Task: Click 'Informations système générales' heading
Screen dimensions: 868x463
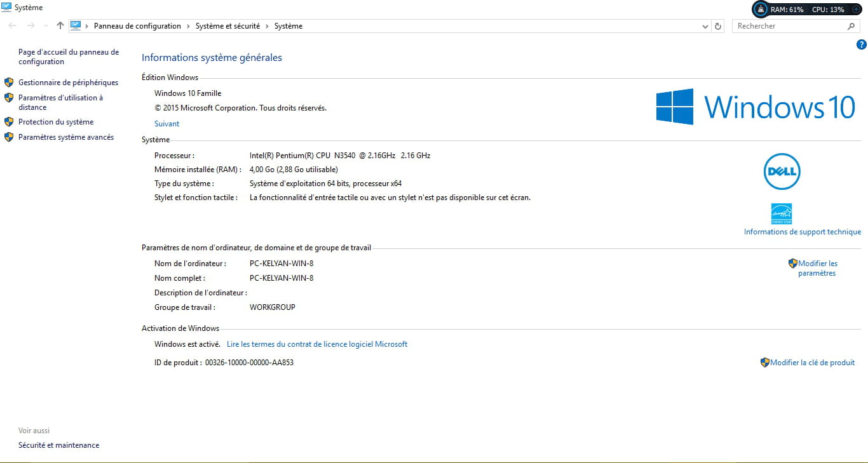Action: click(x=212, y=58)
